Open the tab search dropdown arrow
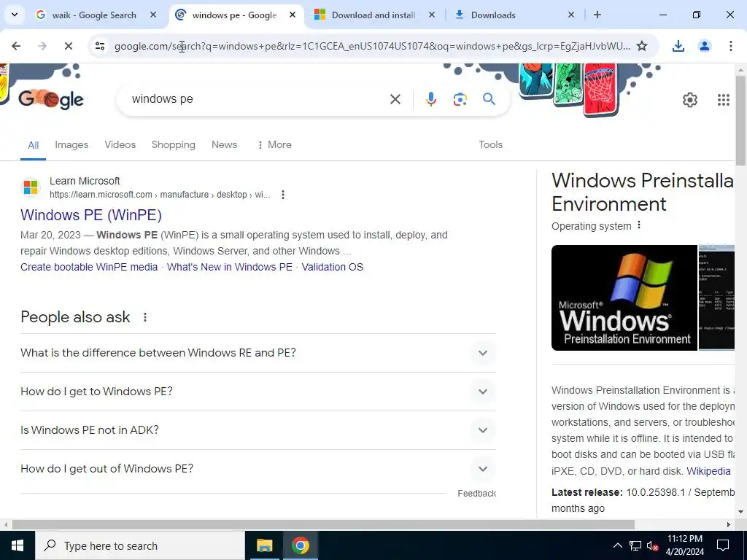 coord(15,15)
